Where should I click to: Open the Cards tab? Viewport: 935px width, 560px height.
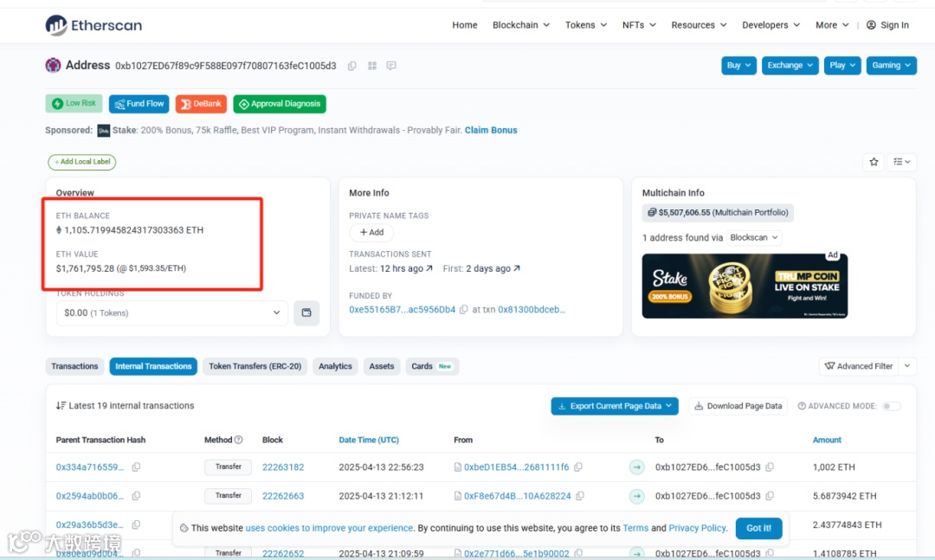tap(432, 366)
